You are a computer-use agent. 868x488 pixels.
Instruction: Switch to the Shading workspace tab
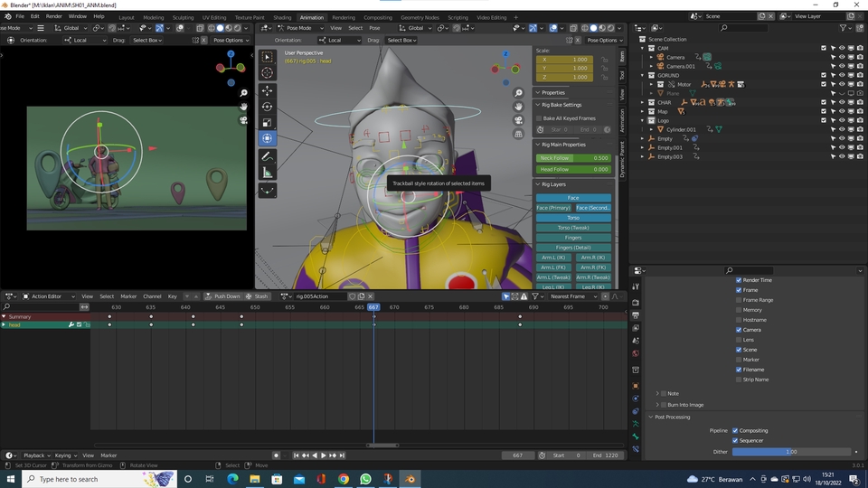pos(282,18)
